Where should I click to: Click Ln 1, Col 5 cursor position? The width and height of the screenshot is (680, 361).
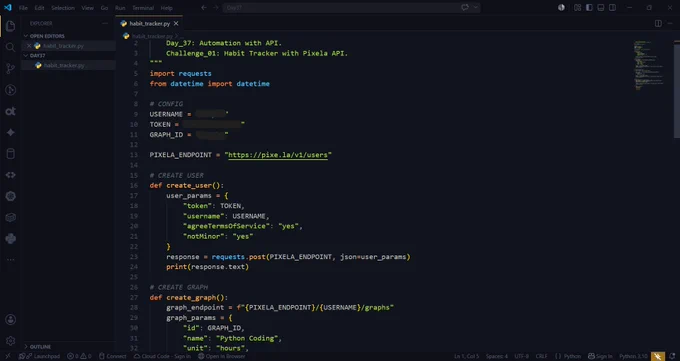click(x=466, y=356)
